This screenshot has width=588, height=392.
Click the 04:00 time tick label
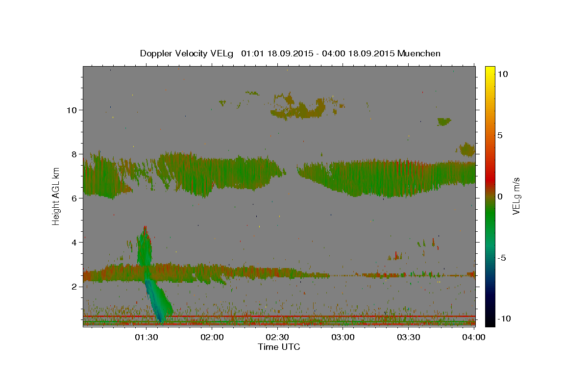click(474, 337)
